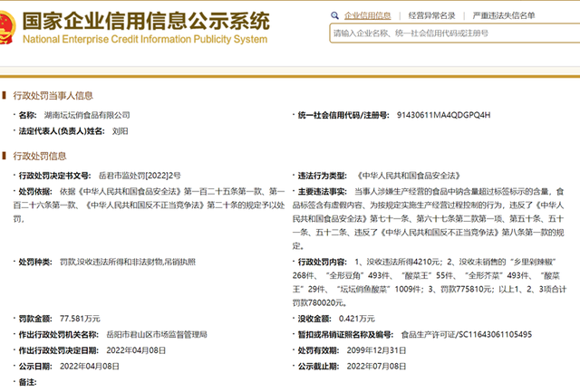Select penalty types 罚款,没收违法所得和非法财物,吊销执照
580x392 pixels.
tap(128, 262)
